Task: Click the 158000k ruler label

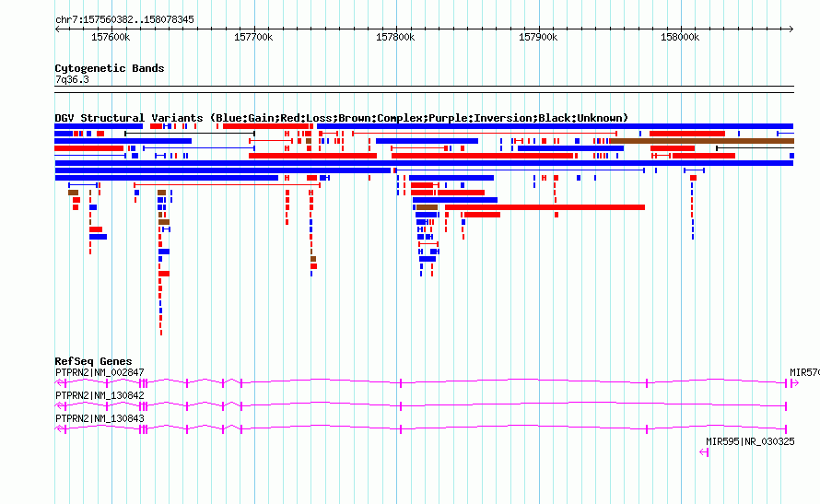Action: coord(680,37)
